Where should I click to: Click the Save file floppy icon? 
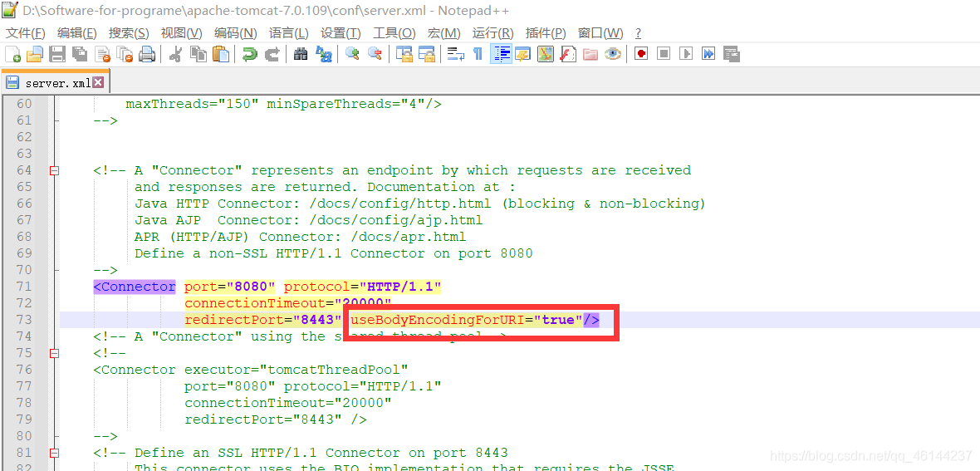(x=57, y=54)
